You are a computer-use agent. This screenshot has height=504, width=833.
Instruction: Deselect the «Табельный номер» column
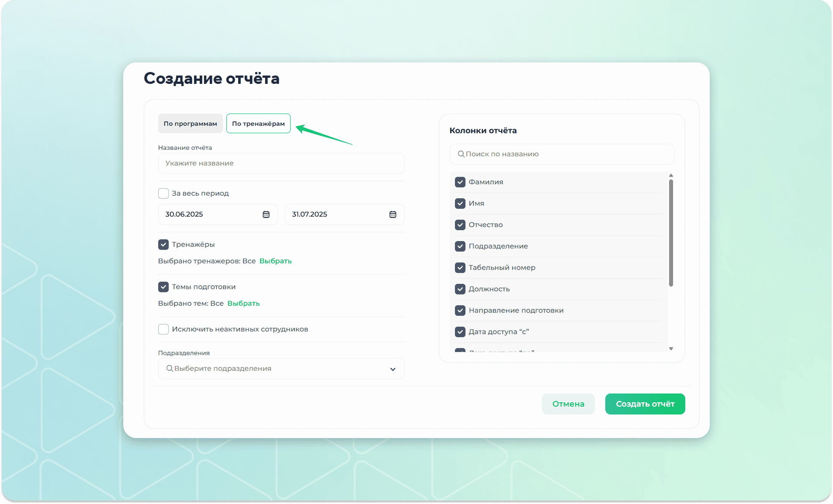(460, 268)
